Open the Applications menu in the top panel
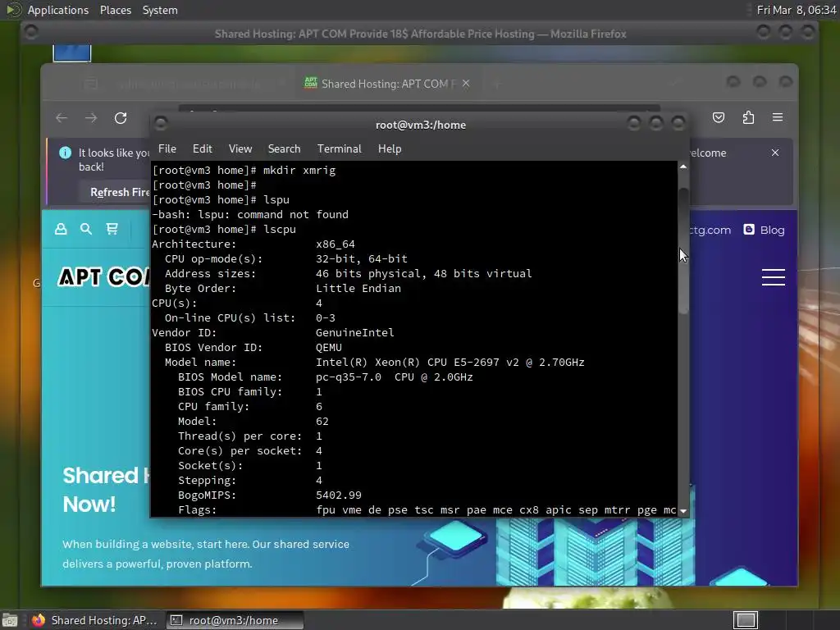Image resolution: width=840 pixels, height=630 pixels. [58, 10]
